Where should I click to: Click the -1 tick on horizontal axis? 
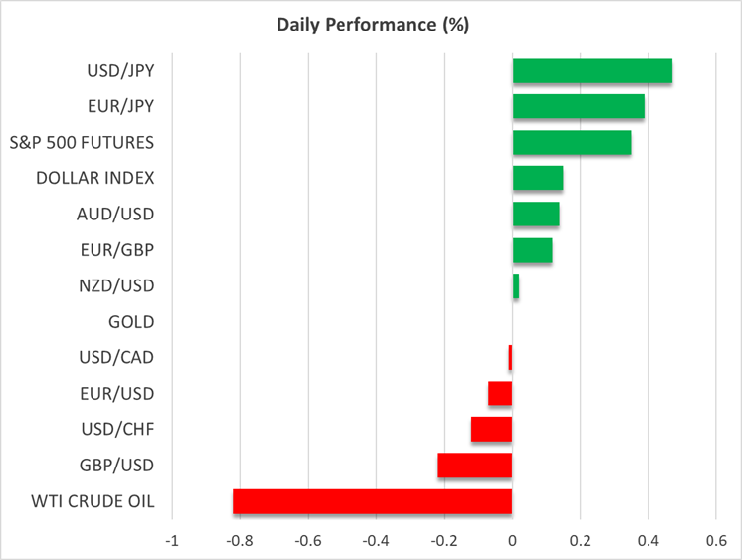[172, 541]
